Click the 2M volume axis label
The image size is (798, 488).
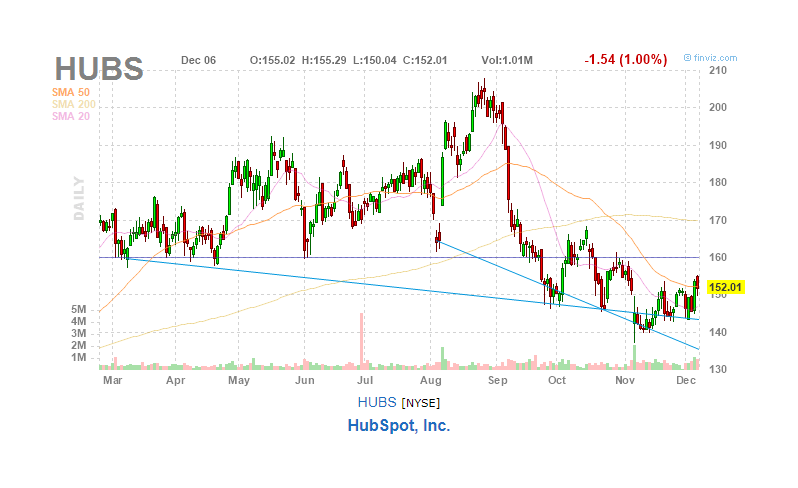tap(79, 346)
